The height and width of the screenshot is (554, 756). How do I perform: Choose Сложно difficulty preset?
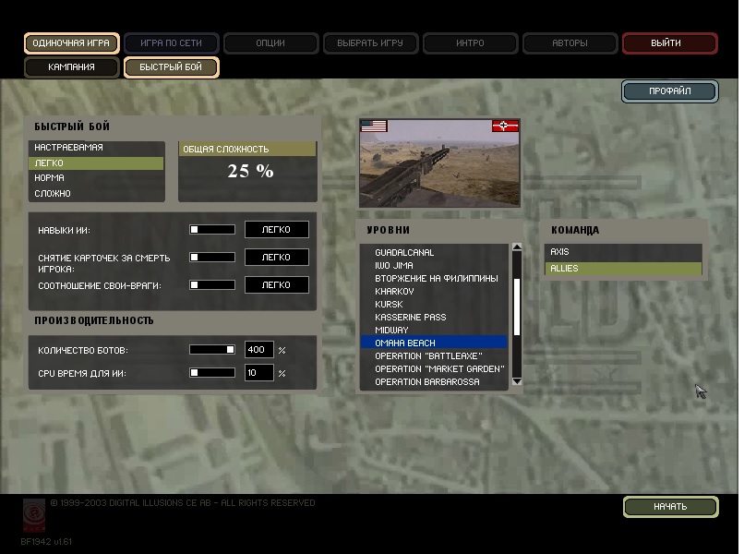(96, 193)
